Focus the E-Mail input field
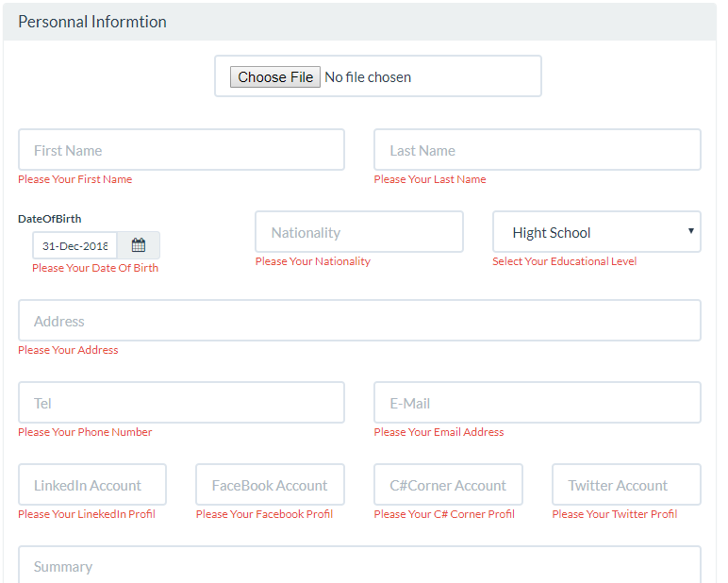This screenshot has height=583, width=728. click(x=538, y=402)
